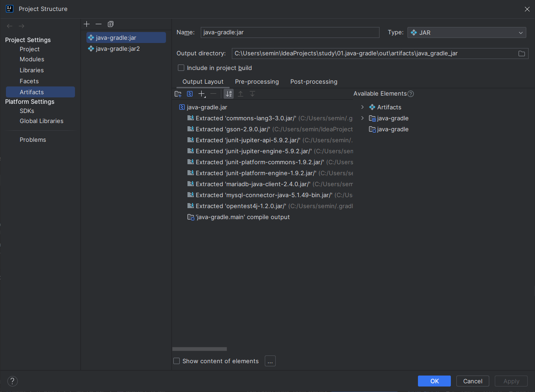
Task: Open Project settings page
Action: point(30,49)
